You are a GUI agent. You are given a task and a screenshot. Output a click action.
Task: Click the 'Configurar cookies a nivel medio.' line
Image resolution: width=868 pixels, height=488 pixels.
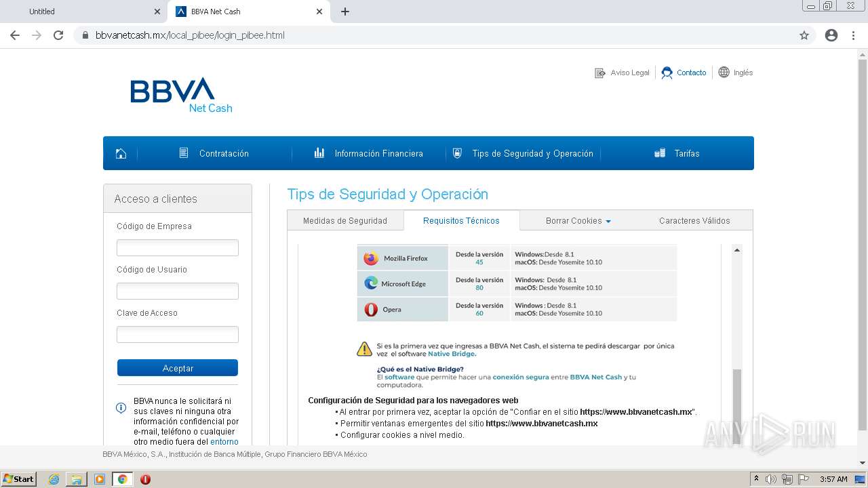[x=402, y=435]
